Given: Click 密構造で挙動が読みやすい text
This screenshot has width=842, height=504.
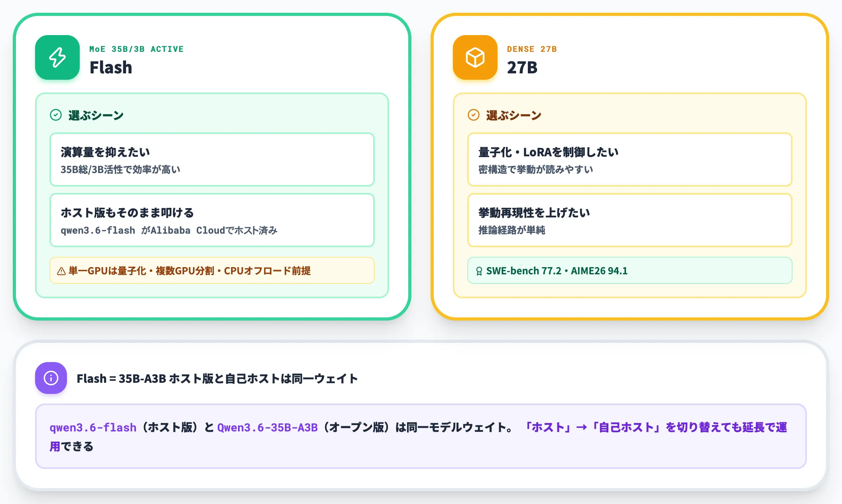Looking at the screenshot, I should coord(536,169).
